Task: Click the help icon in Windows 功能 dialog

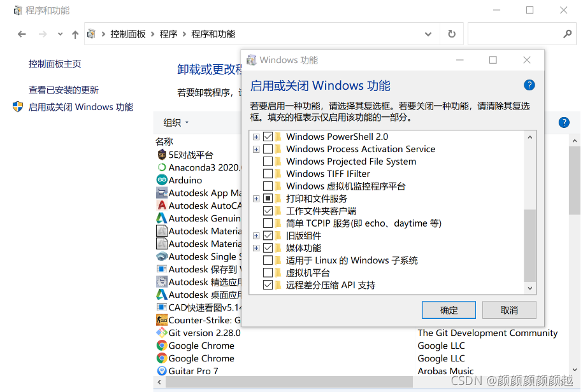Action: click(x=529, y=85)
